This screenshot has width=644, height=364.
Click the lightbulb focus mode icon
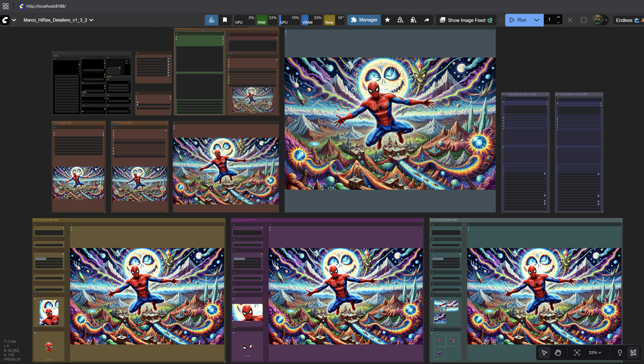pos(620,352)
